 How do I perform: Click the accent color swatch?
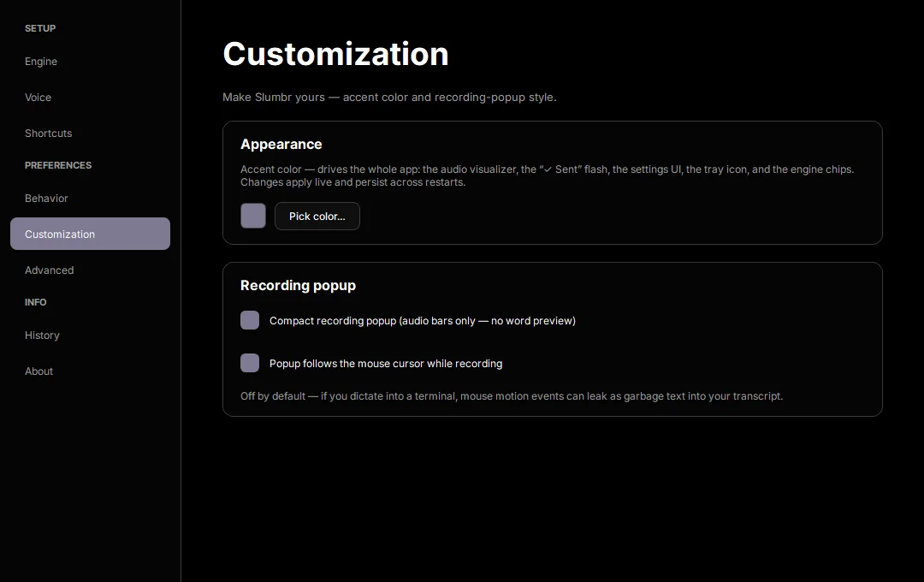click(253, 216)
